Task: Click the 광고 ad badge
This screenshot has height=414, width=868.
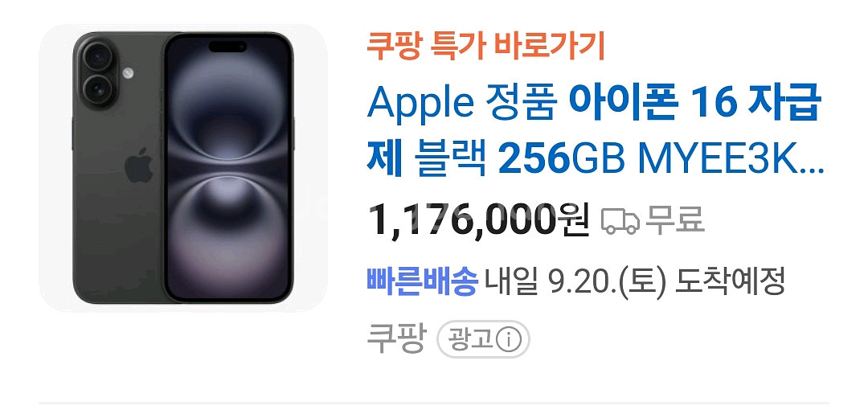Action: click(483, 339)
